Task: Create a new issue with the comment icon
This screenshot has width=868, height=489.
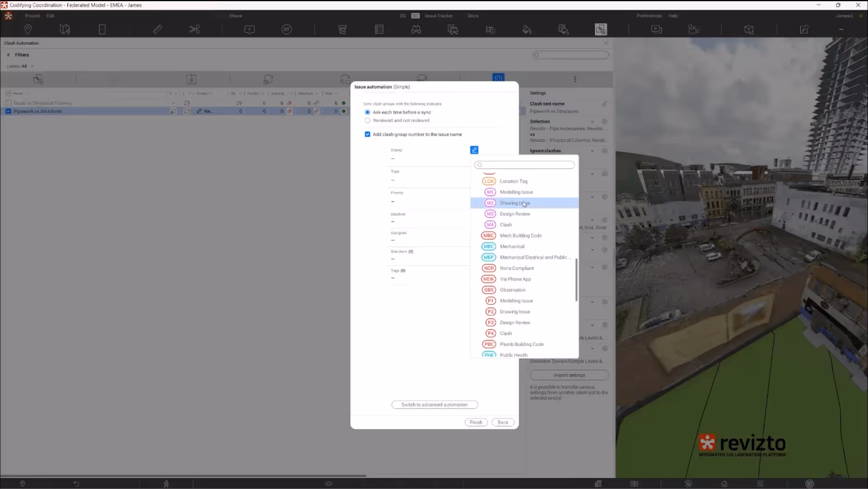Action: point(249,29)
